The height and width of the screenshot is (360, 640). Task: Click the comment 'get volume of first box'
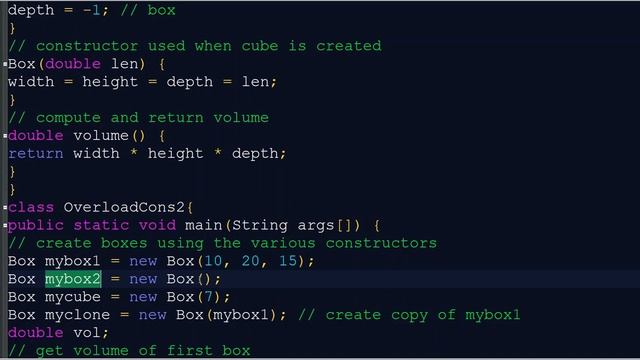click(x=129, y=351)
